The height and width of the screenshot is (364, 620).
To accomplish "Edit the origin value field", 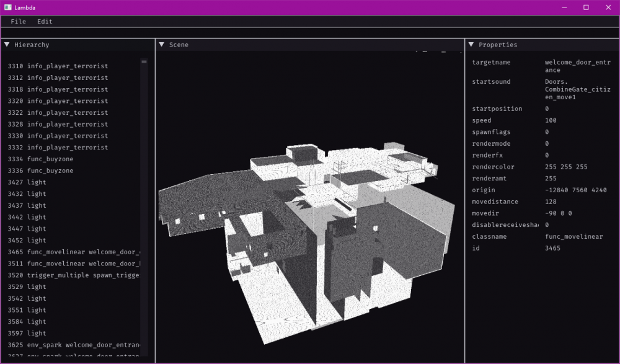I will point(575,190).
